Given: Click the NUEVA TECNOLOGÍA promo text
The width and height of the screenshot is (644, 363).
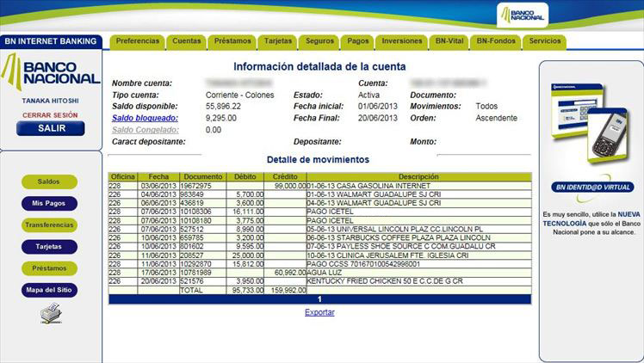Looking at the screenshot, I should tap(592, 219).
